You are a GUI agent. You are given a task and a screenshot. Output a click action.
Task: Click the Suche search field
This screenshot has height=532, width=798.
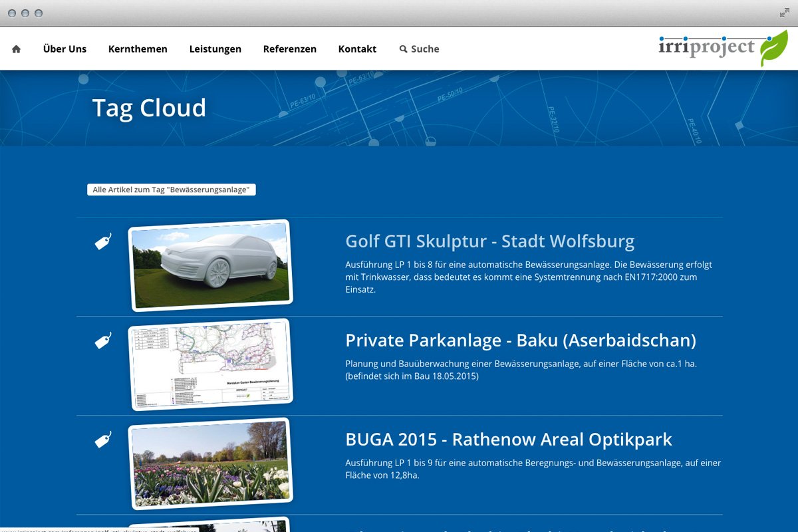425,49
